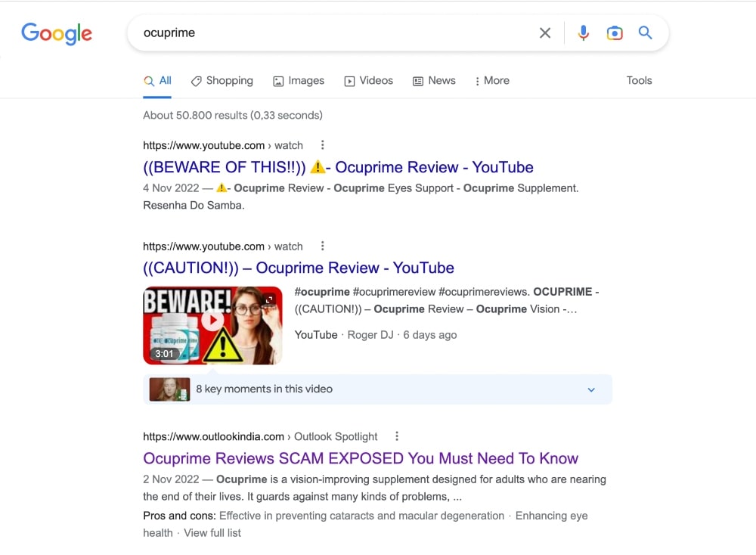Switch to the Shopping tab
Screen dimensions: 756x555
(x=222, y=80)
